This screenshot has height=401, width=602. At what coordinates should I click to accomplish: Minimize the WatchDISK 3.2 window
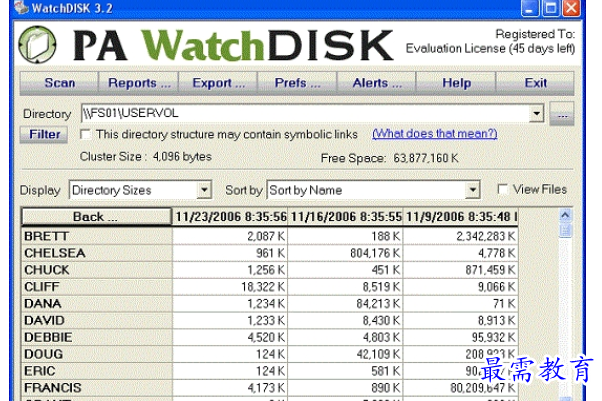(x=530, y=8)
